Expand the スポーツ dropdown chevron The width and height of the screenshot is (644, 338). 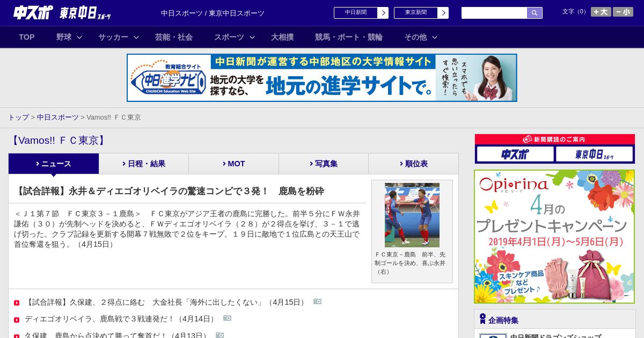[252, 37]
